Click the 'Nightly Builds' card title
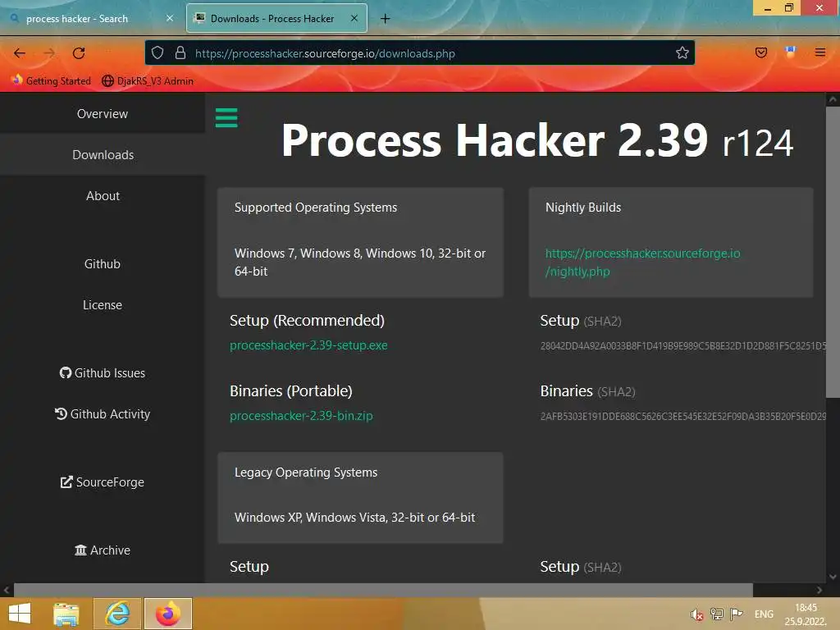 (583, 208)
